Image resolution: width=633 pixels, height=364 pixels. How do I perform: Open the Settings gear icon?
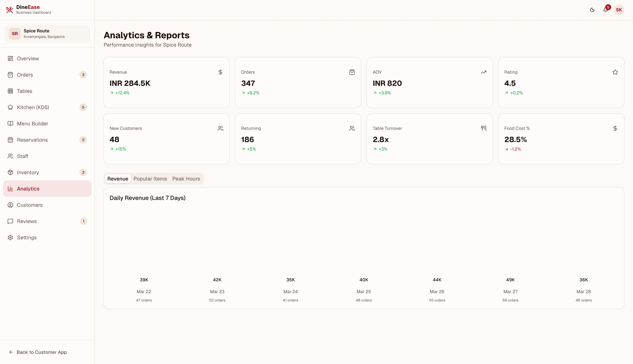[x=10, y=237]
